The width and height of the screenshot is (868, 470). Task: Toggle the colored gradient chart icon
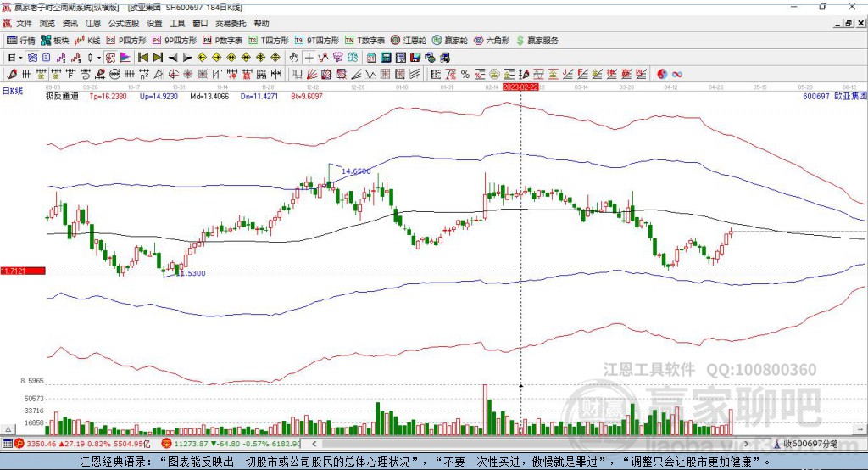[x=125, y=58]
